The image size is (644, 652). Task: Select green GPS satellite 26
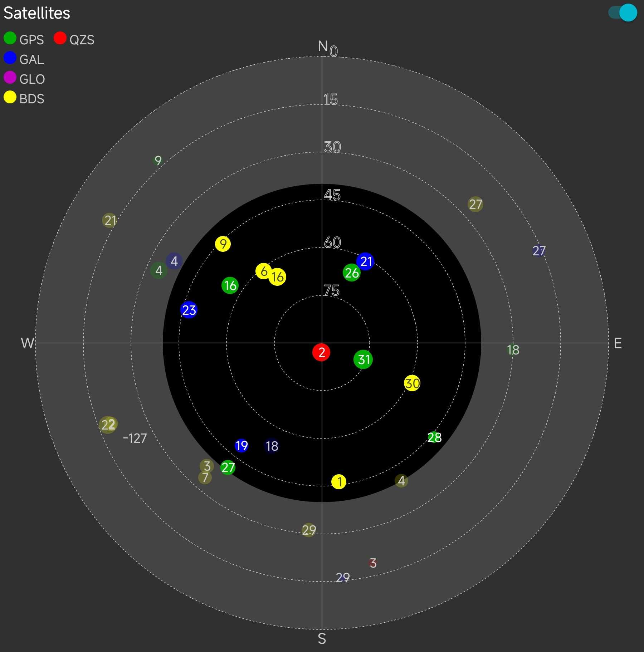coord(352,273)
